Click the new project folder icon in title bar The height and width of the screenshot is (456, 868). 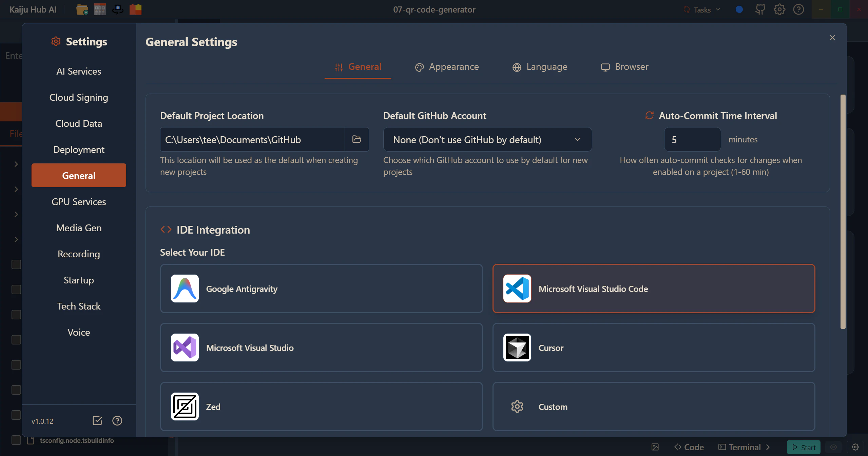(82, 9)
